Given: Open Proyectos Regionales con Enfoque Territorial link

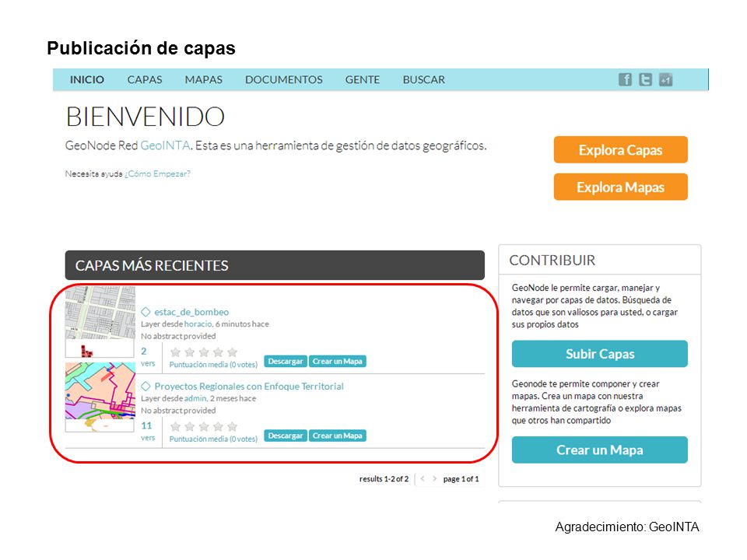Looking at the screenshot, I should tap(249, 387).
